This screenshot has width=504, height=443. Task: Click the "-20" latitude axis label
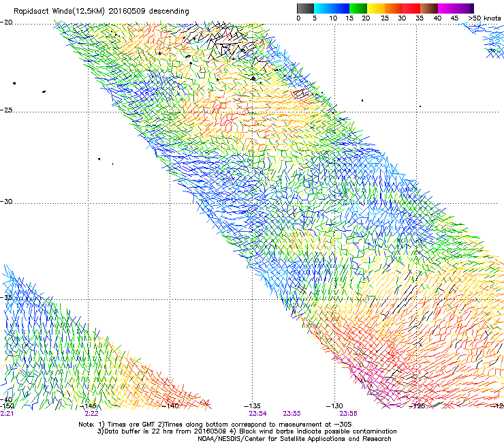pyautogui.click(x=6, y=22)
